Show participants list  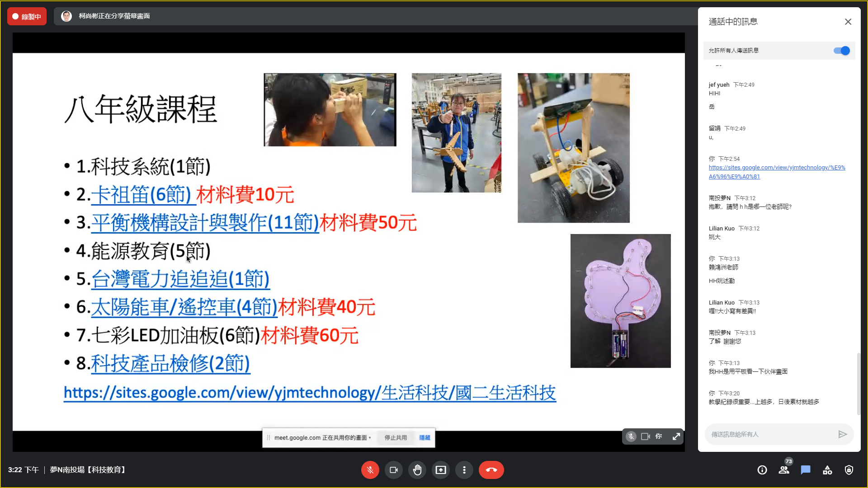click(x=784, y=470)
